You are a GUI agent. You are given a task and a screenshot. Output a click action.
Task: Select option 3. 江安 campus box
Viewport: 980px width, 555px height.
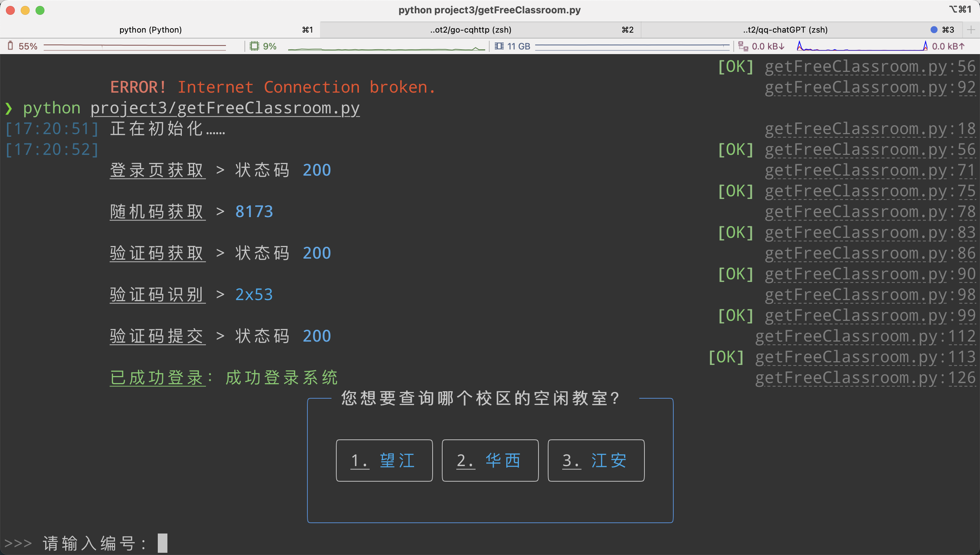point(596,461)
